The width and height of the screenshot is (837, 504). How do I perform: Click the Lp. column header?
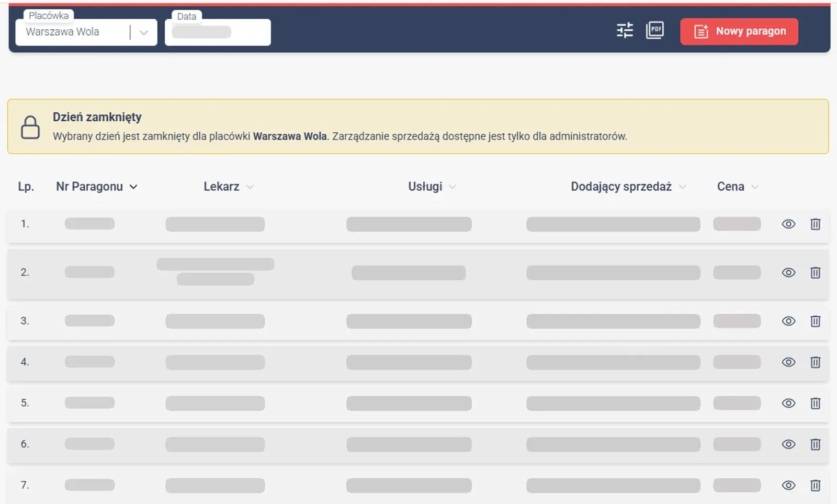26,187
